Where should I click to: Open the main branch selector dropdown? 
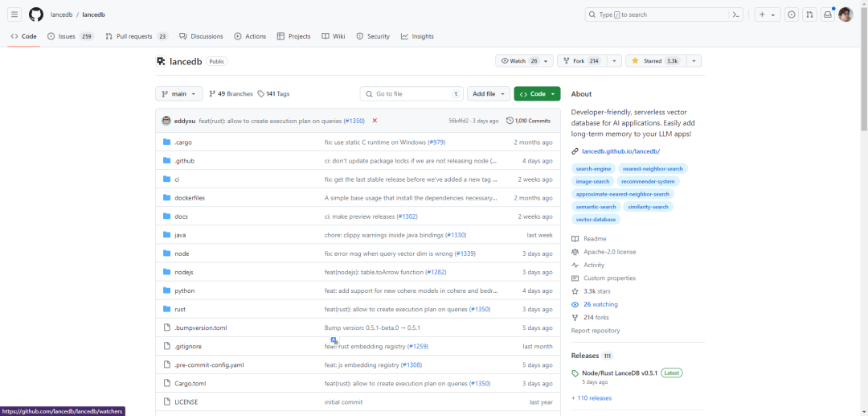(x=178, y=94)
